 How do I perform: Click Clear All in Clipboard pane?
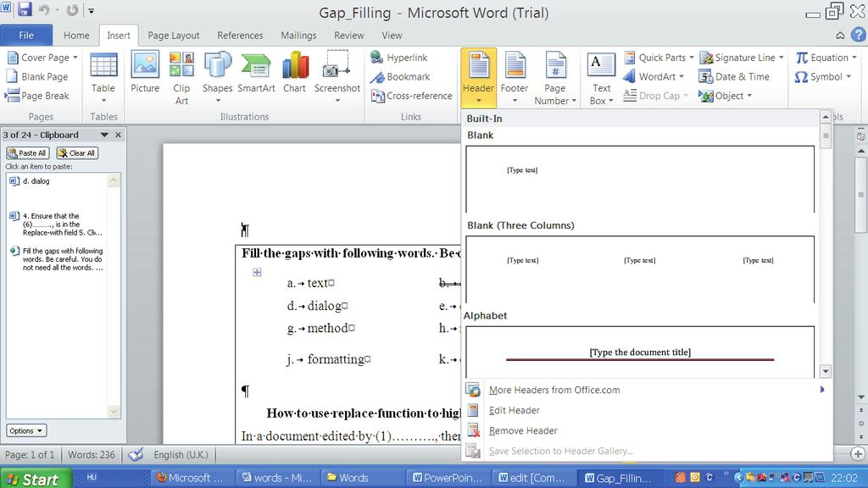[x=77, y=153]
